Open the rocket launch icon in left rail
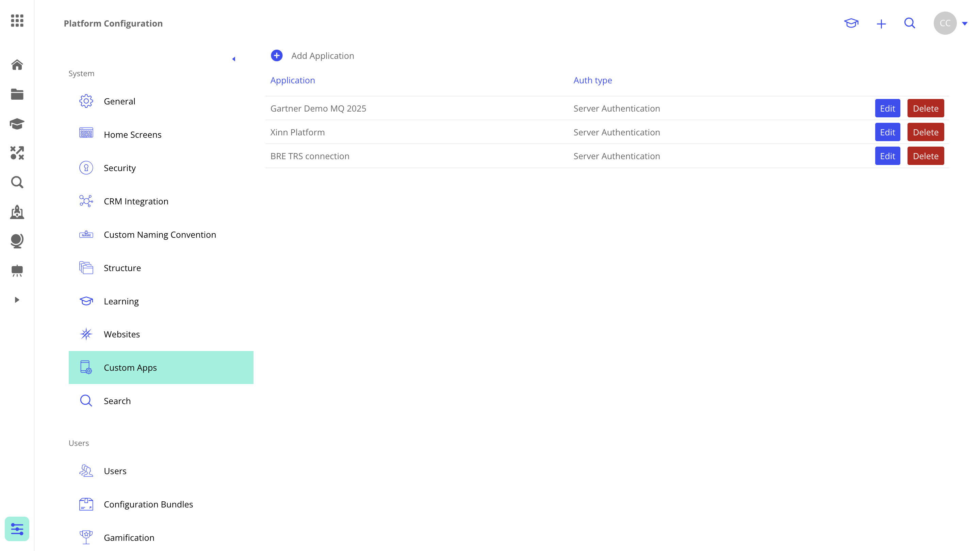This screenshot has width=980, height=551. (x=17, y=212)
